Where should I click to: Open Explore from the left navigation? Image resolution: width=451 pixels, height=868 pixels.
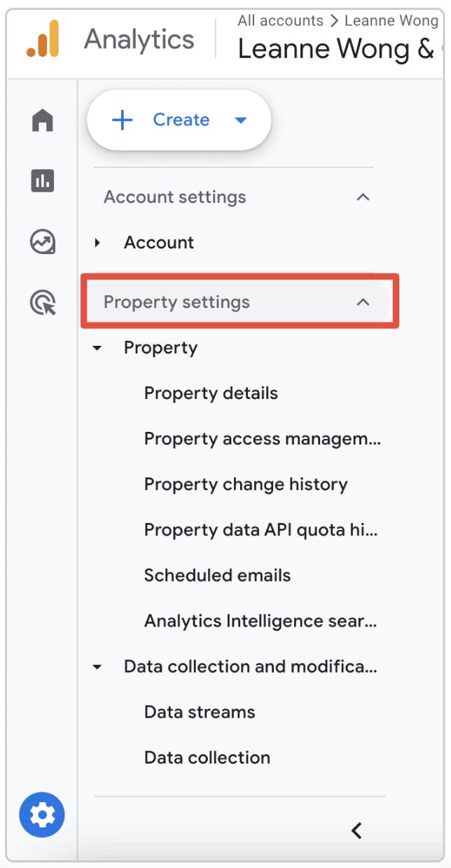coord(42,241)
